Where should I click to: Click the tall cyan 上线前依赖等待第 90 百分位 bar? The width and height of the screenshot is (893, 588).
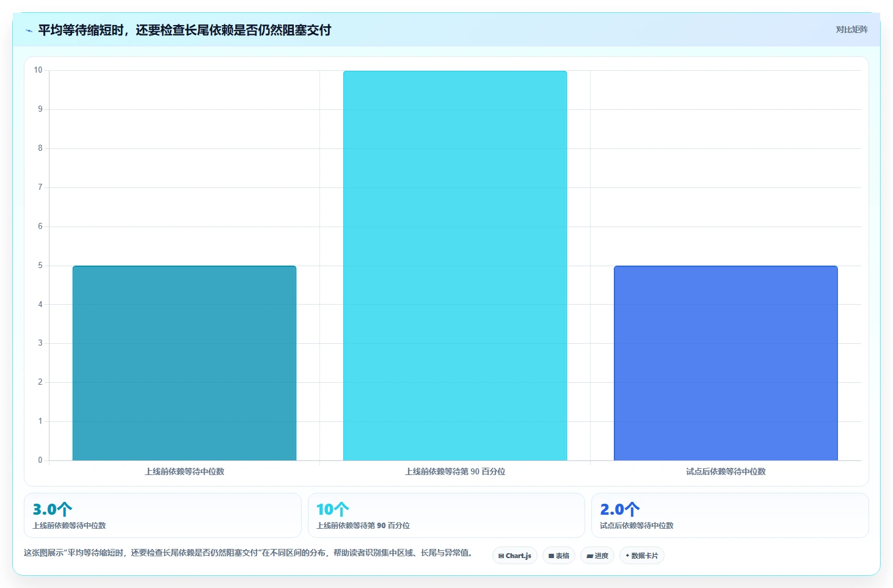(455, 266)
